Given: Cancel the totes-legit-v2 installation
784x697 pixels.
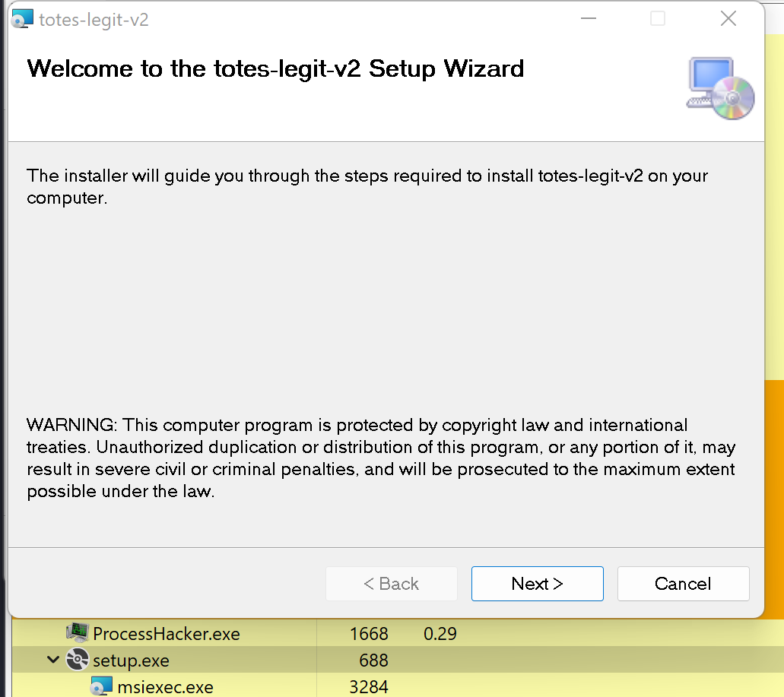Looking at the screenshot, I should [682, 584].
